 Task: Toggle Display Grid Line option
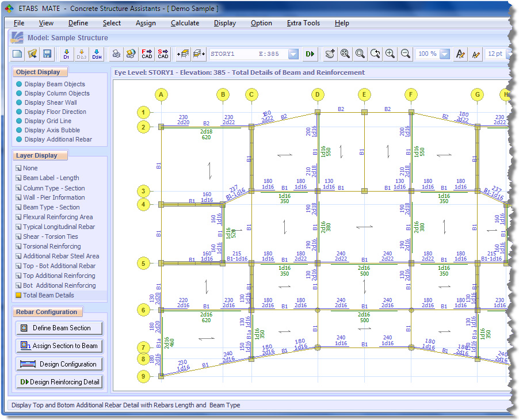(48, 121)
